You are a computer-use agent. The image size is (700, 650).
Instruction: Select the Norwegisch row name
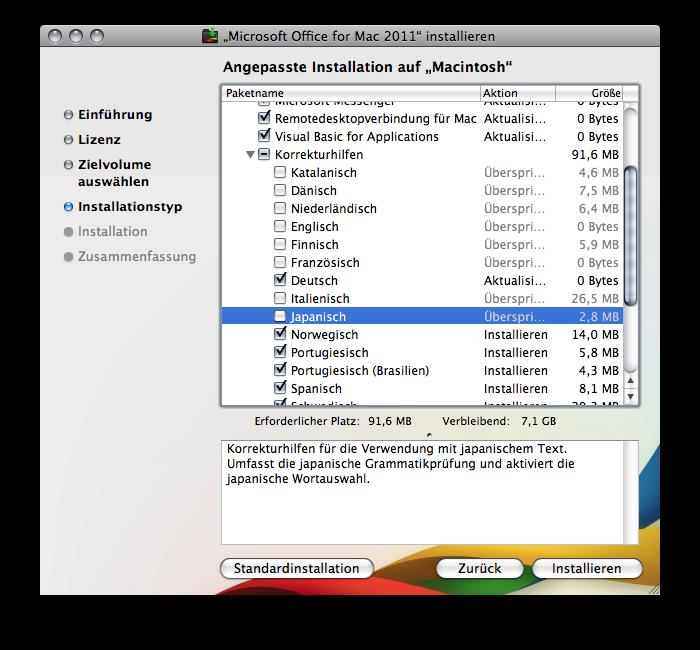(325, 334)
